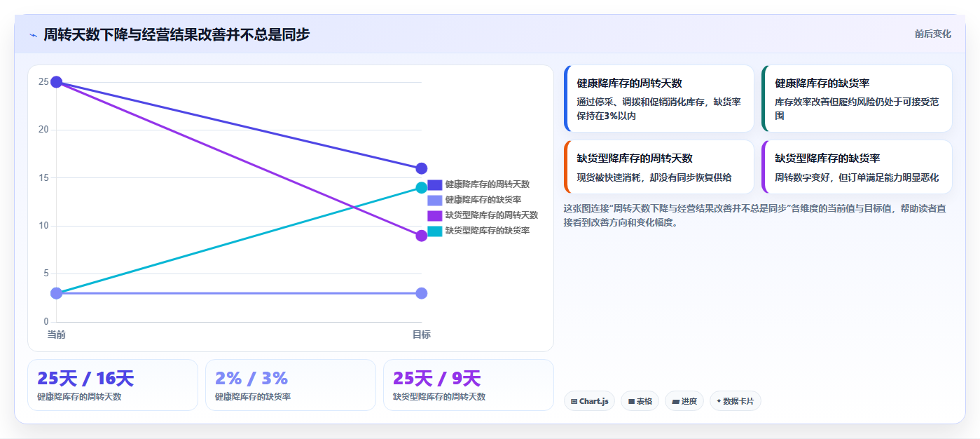Screen dimensions: 980x439
Task: Click the Chart.js tag chip
Action: click(589, 401)
